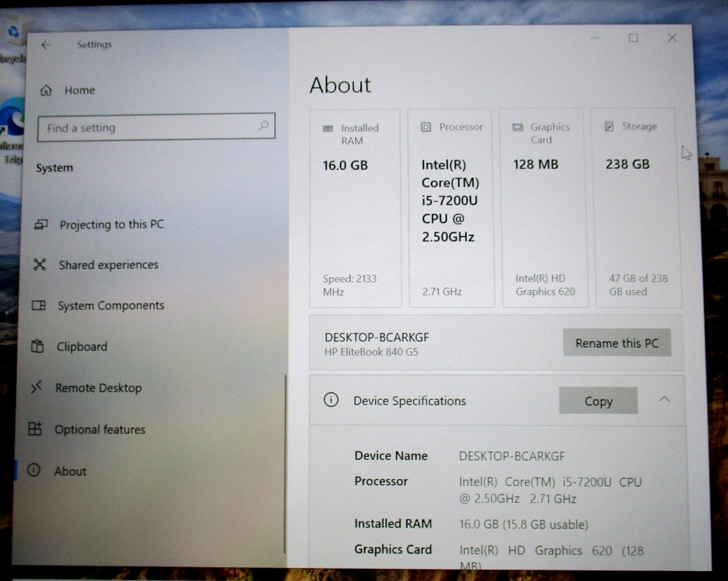Click the System Components icon

pyautogui.click(x=38, y=305)
